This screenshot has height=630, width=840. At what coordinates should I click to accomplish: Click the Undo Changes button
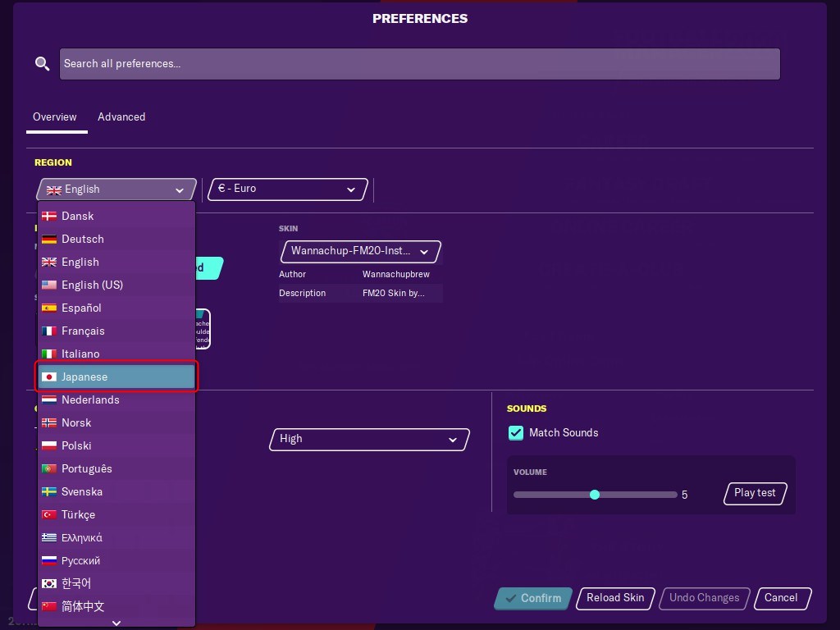[x=704, y=598]
